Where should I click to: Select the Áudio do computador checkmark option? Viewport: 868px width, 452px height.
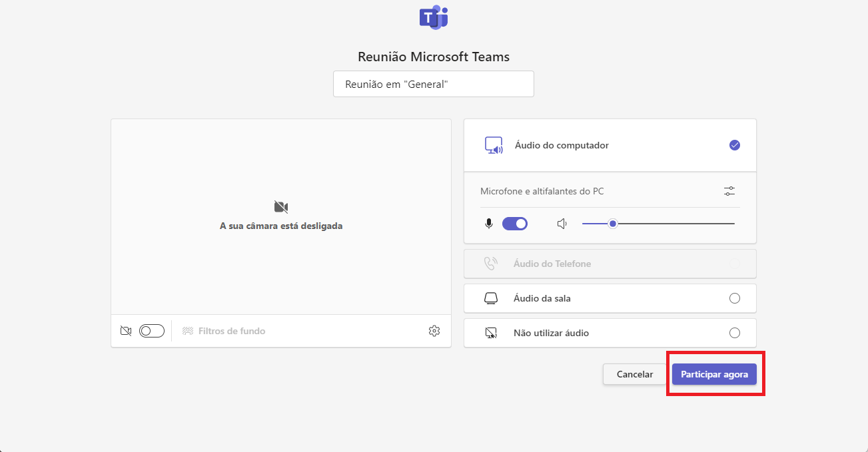735,145
